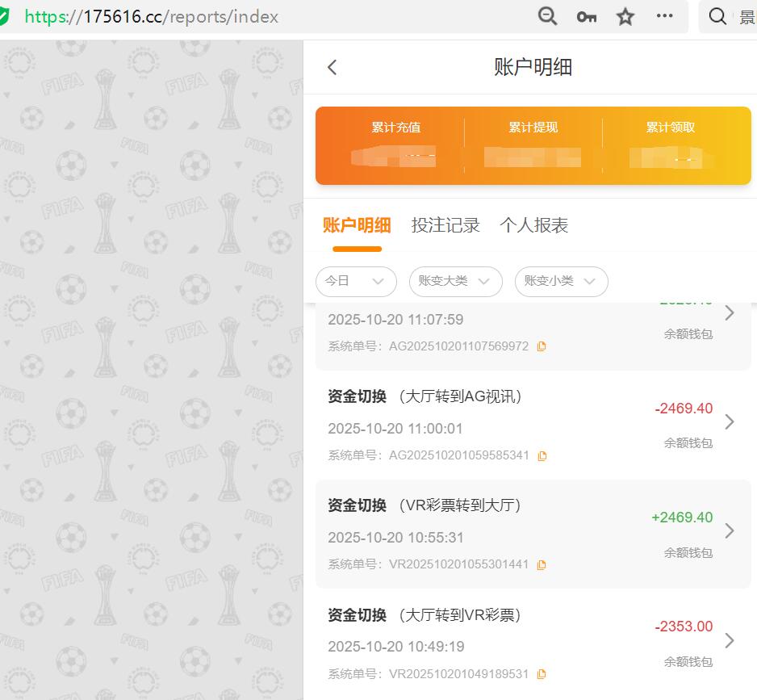The width and height of the screenshot is (757, 700).
Task: Expand the +2469.40 VR彩票转到大厅 record chevron
Action: point(729,530)
